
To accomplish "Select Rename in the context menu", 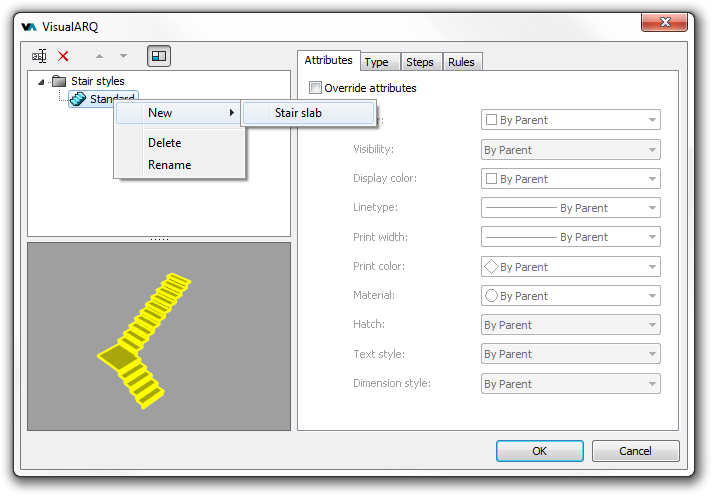I will (x=169, y=165).
